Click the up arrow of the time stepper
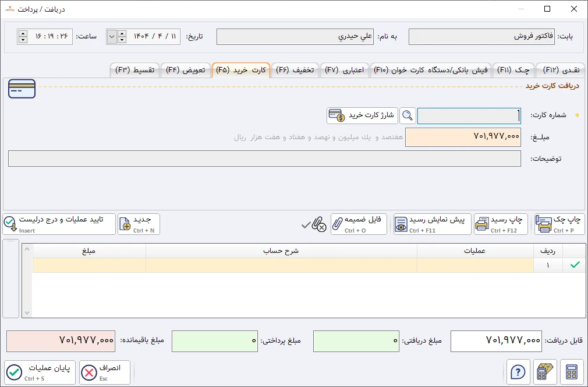 (22, 33)
